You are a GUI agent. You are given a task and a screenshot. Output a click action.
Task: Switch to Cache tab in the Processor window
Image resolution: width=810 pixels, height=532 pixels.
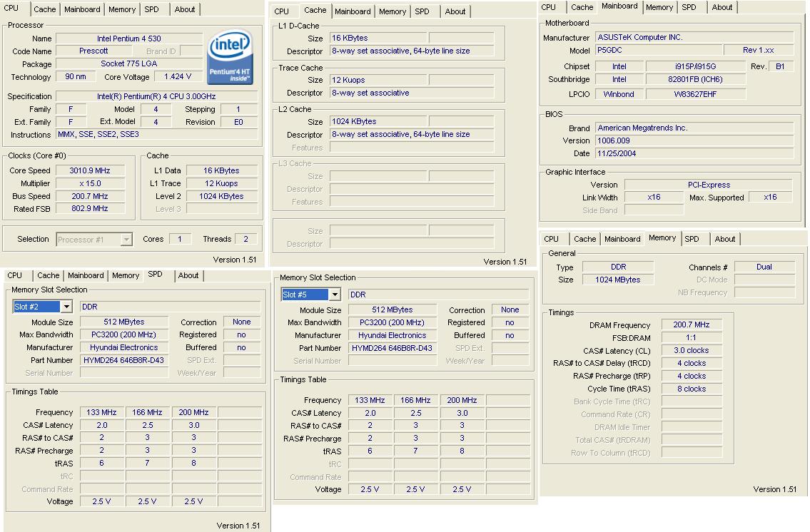tap(45, 9)
